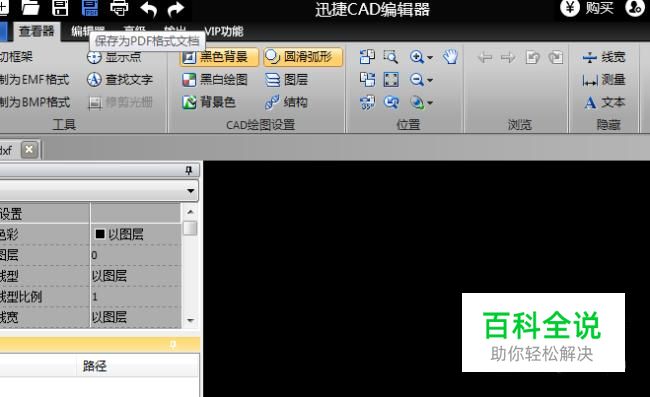Open the zoom in dropdown arrow

click(430, 57)
